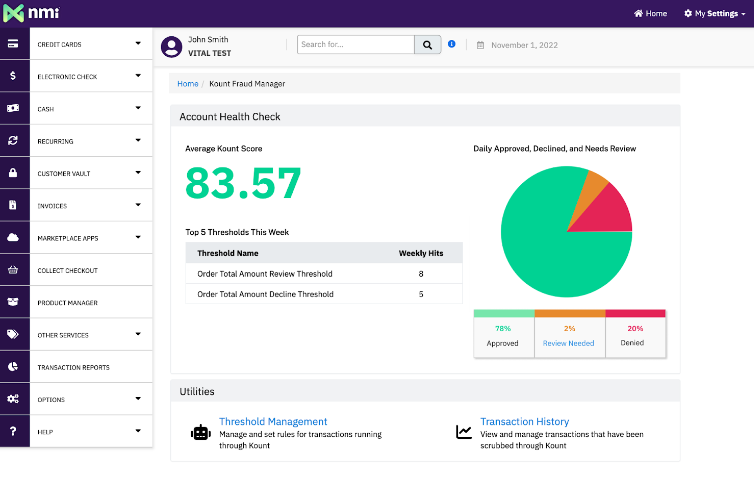
Task: Open the Review Needed link
Action: click(568, 343)
